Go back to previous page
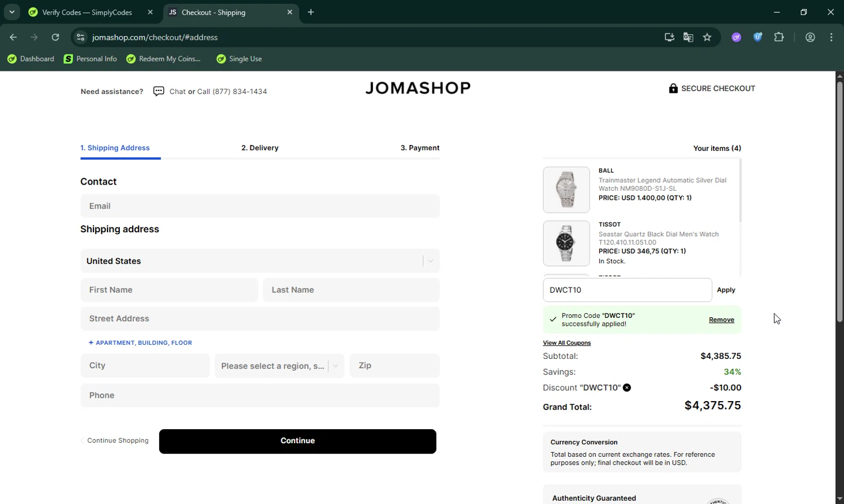This screenshot has height=504, width=844. tap(14, 37)
